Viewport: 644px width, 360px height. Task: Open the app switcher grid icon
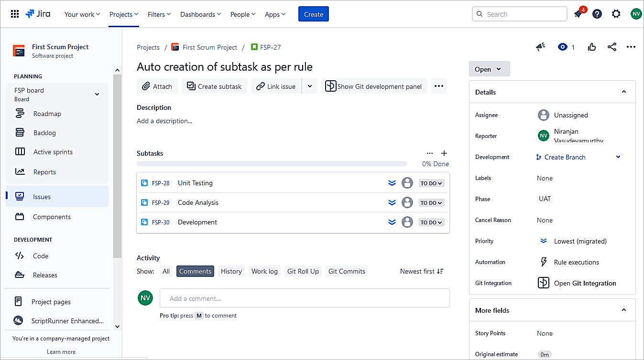tap(15, 14)
